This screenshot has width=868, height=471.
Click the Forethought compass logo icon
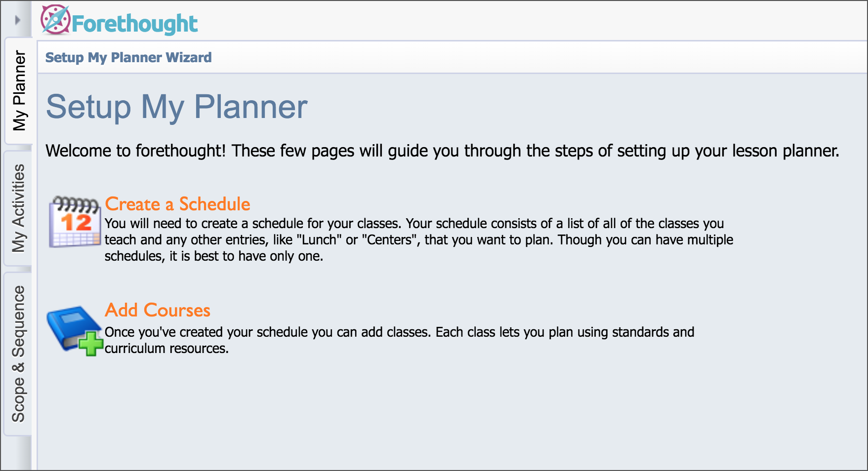[x=55, y=20]
